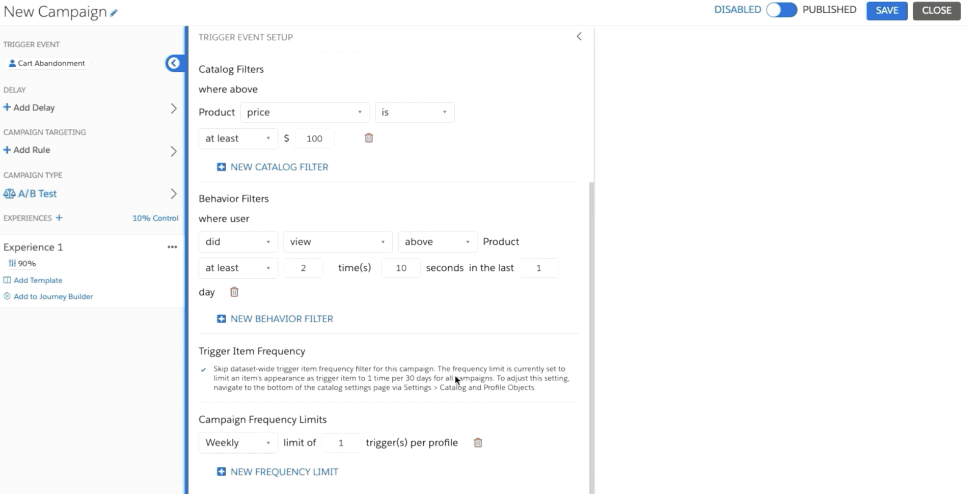The width and height of the screenshot is (980, 504).
Task: Click the Add Template layout icon
Action: 7,281
